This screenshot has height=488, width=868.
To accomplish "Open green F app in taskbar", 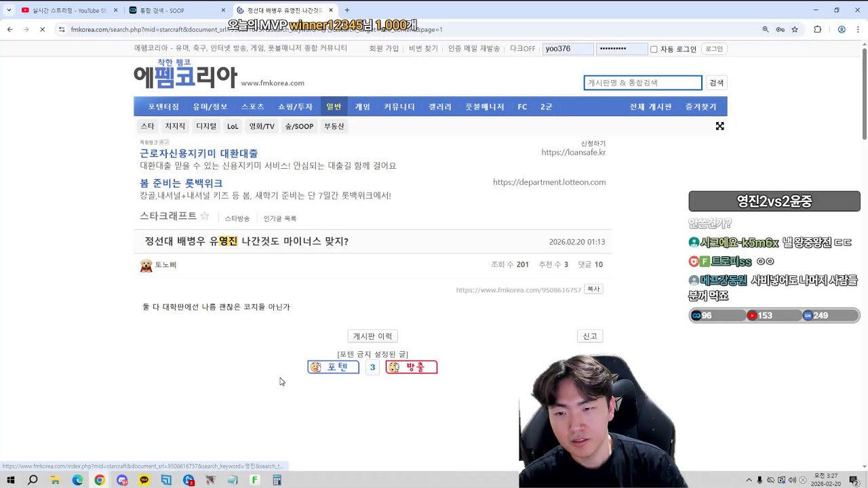I will [255, 480].
